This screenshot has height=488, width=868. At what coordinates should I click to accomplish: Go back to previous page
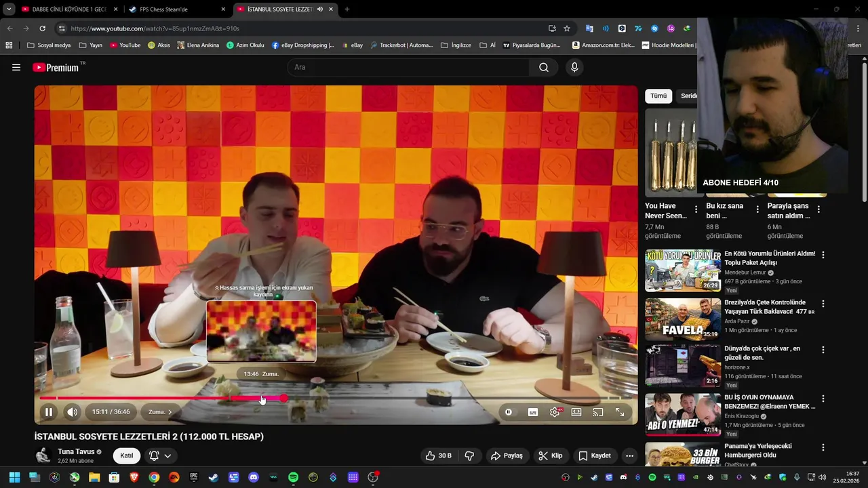(x=9, y=28)
